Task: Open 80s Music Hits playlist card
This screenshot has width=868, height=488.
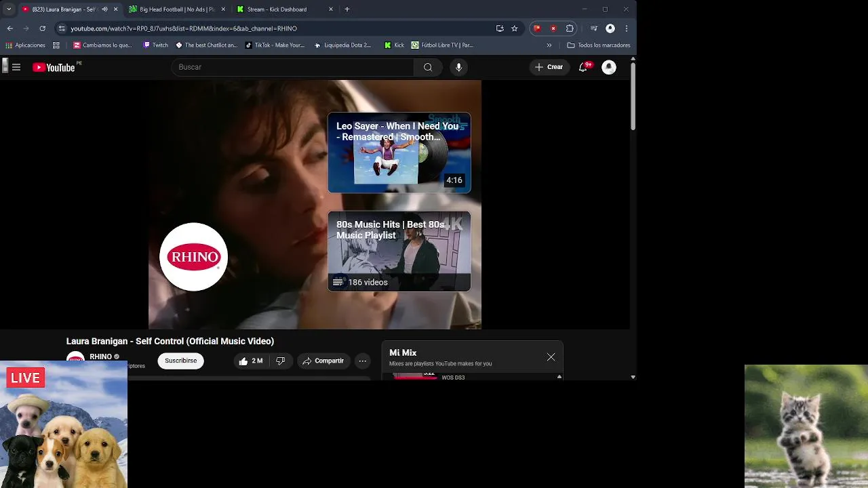Action: [x=399, y=251]
